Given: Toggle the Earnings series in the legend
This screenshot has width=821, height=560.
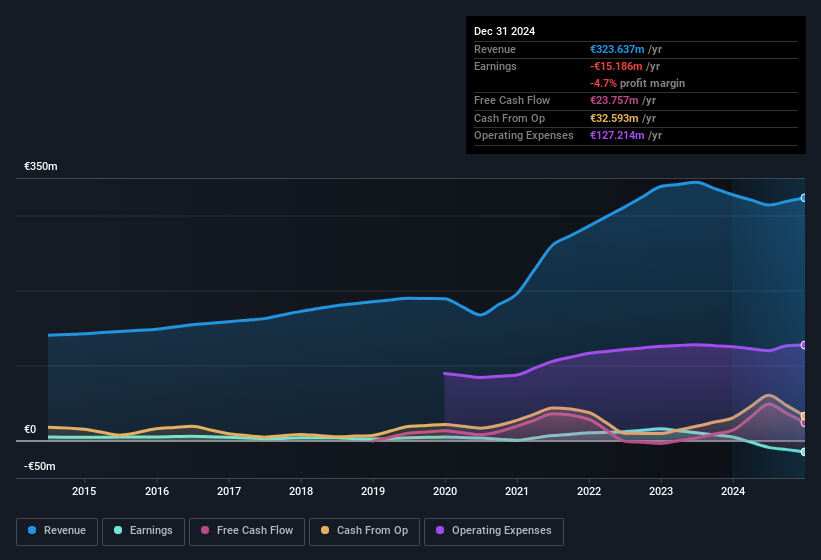Looking at the screenshot, I should point(143,531).
